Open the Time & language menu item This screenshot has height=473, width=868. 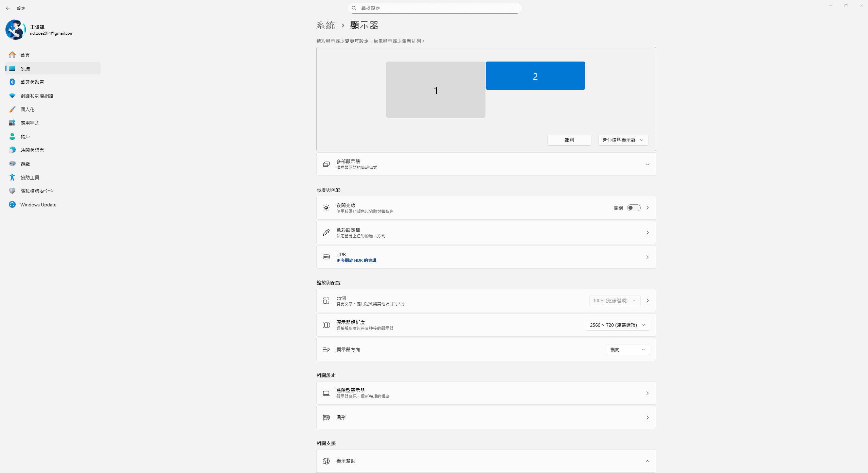32,150
